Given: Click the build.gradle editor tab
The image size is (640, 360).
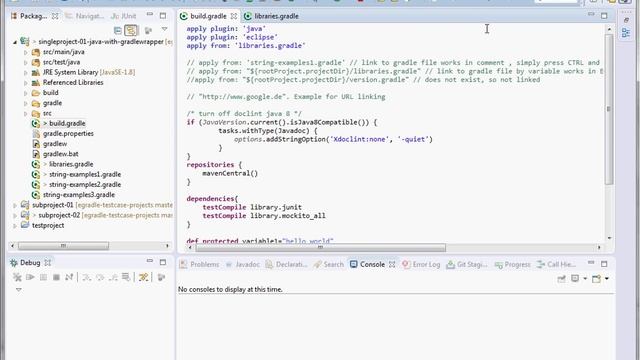Looking at the screenshot, I should click(x=208, y=16).
